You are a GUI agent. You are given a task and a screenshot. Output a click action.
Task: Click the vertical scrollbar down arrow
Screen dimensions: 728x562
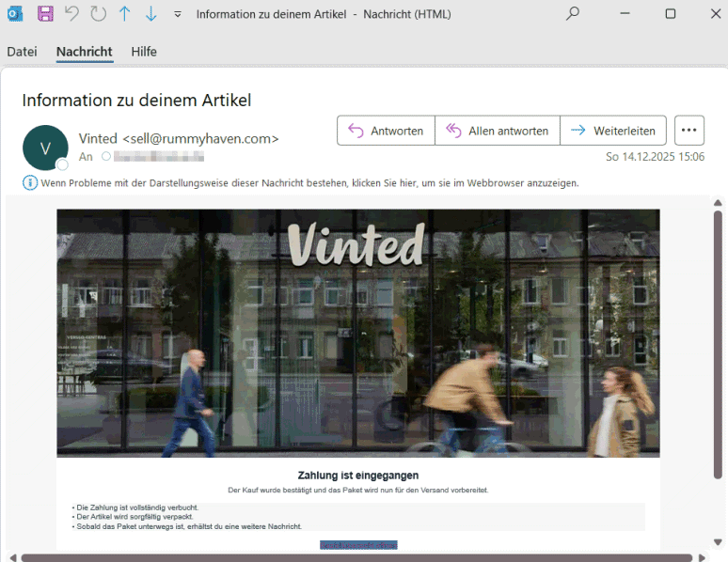point(719,542)
